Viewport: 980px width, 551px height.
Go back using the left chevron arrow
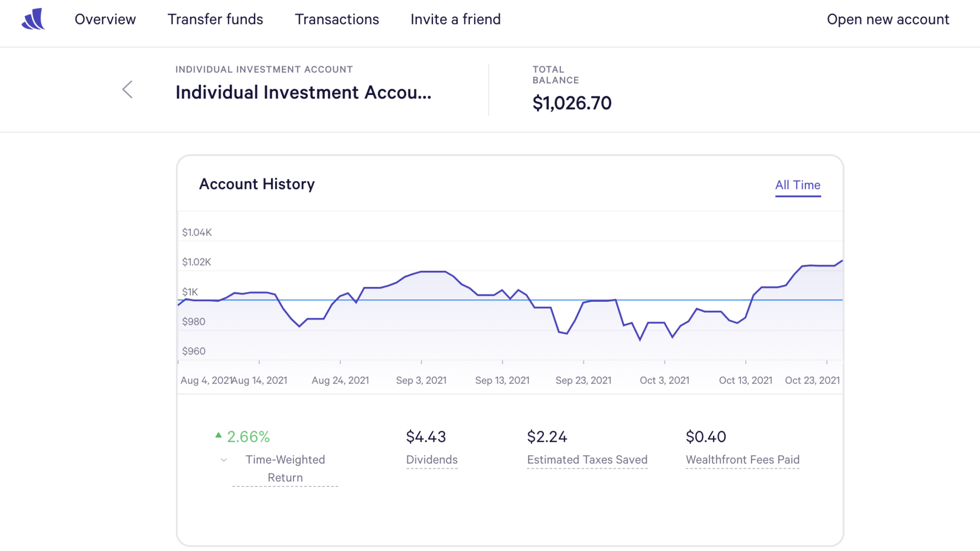[x=127, y=90]
